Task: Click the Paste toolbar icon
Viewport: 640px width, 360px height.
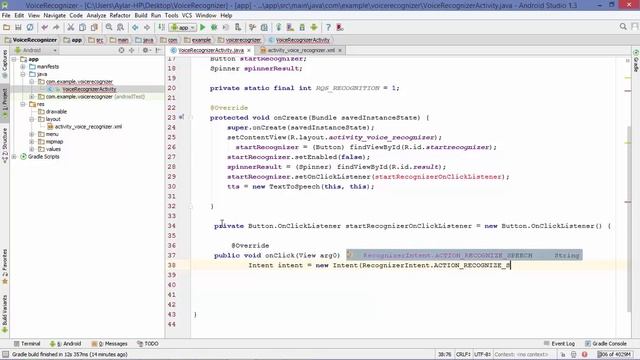Action: [94, 27]
